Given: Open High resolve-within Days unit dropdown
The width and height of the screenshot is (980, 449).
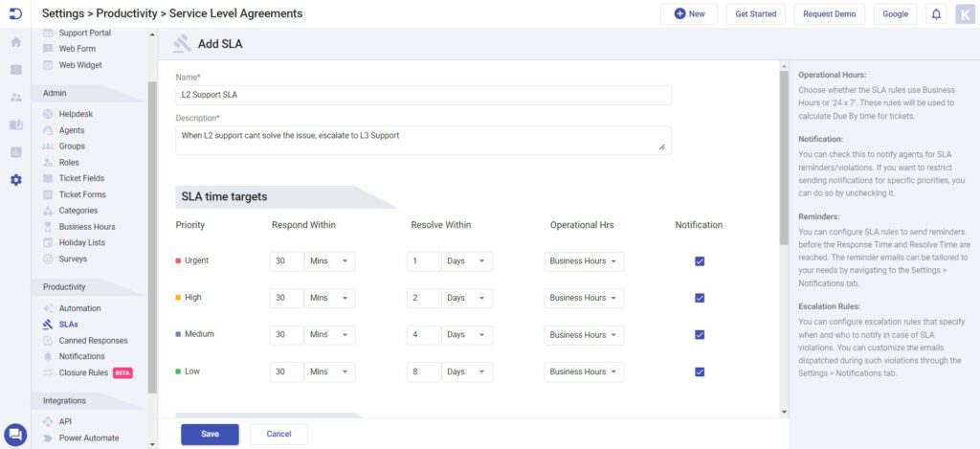Looking at the screenshot, I should [467, 299].
